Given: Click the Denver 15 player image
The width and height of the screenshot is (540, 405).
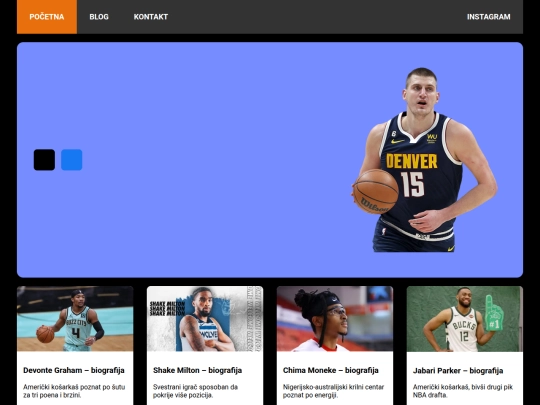Looking at the screenshot, I should coord(424,160).
